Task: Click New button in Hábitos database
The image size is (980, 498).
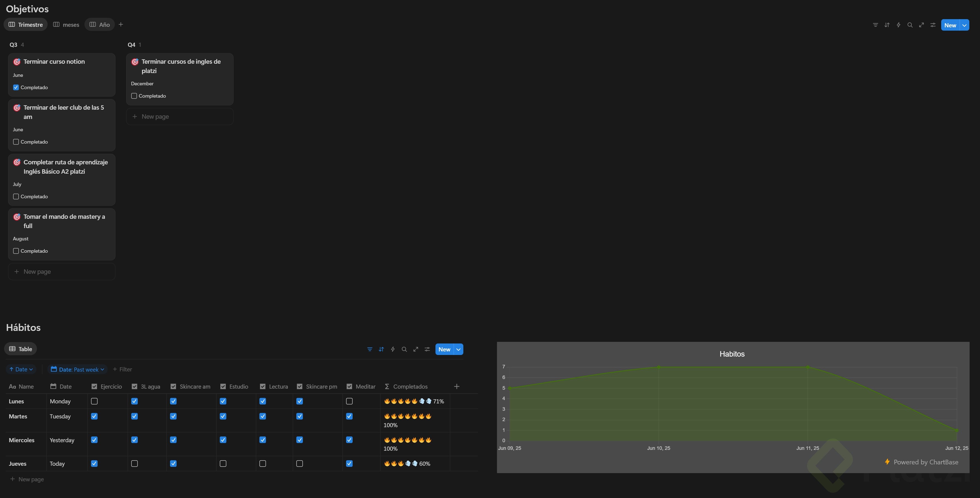Action: [444, 349]
